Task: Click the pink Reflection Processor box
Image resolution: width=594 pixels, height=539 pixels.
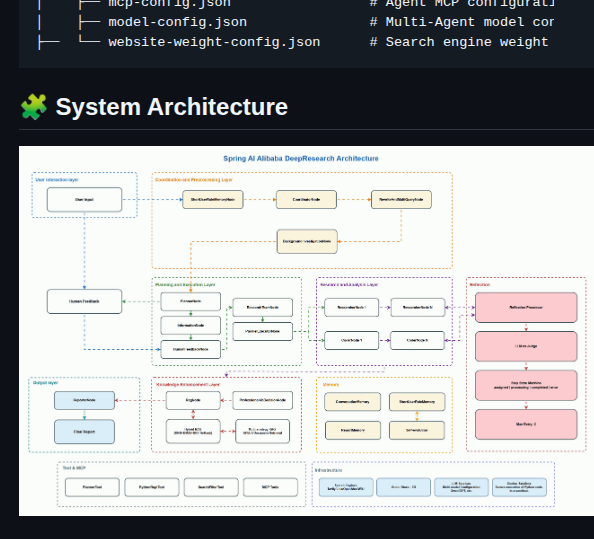Action: click(x=526, y=308)
